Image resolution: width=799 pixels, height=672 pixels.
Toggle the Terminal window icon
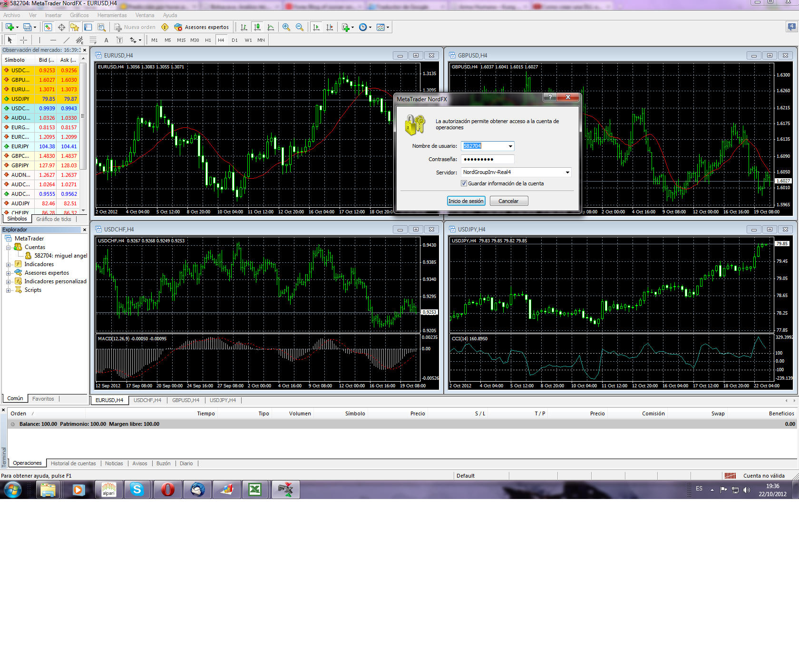88,27
